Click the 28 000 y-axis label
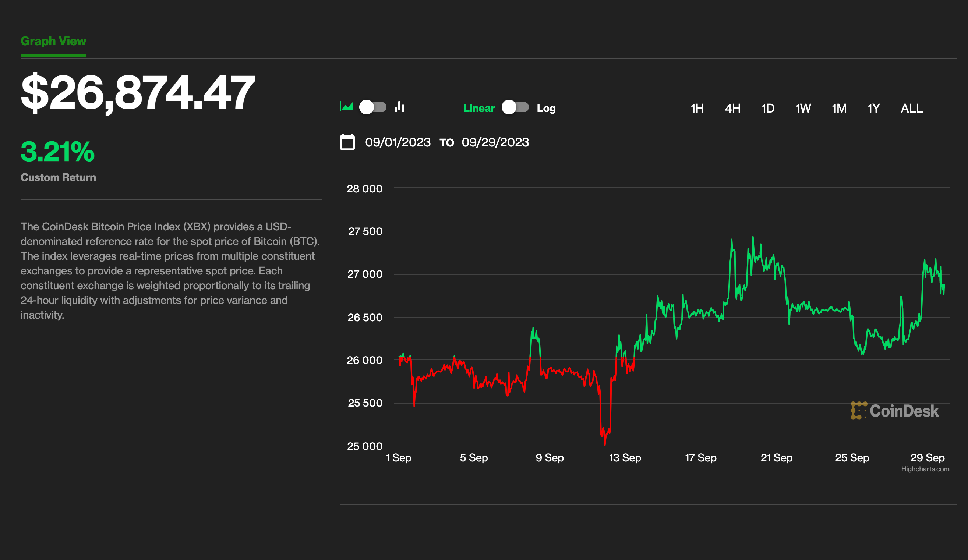 pyautogui.click(x=364, y=189)
